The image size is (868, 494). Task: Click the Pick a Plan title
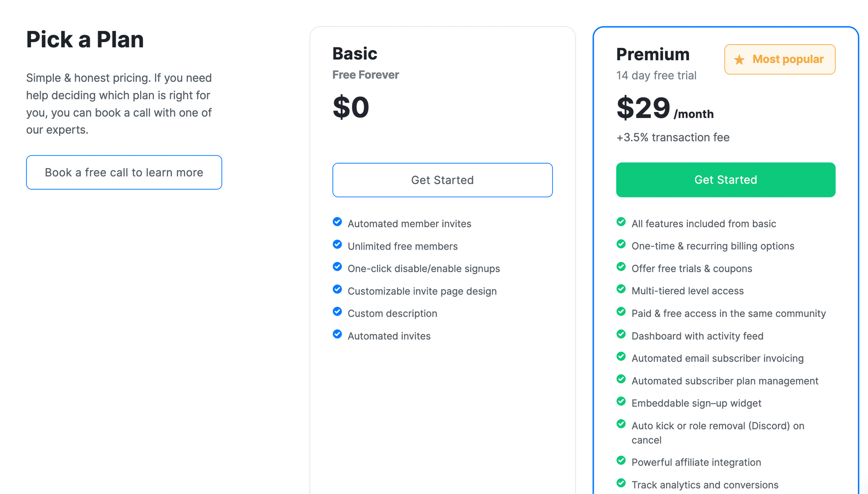point(85,39)
